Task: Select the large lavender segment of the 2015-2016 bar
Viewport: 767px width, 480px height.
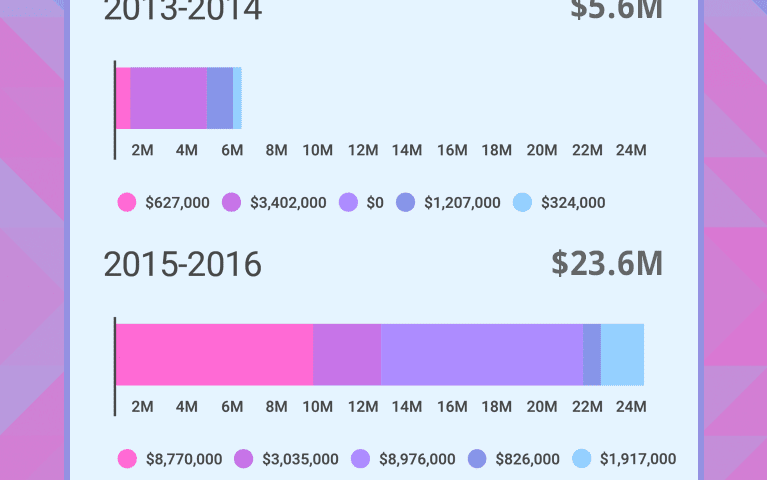Action: pyautogui.click(x=482, y=355)
